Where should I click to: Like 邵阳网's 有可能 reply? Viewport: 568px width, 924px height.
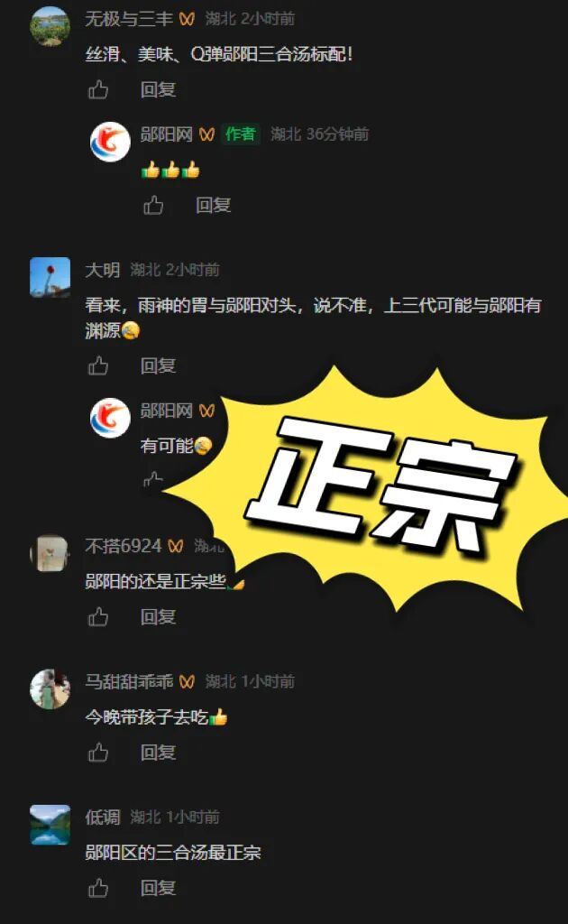(152, 480)
